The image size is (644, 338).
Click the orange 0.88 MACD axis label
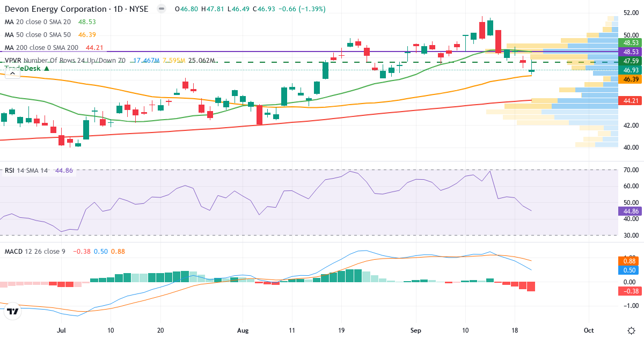628,261
